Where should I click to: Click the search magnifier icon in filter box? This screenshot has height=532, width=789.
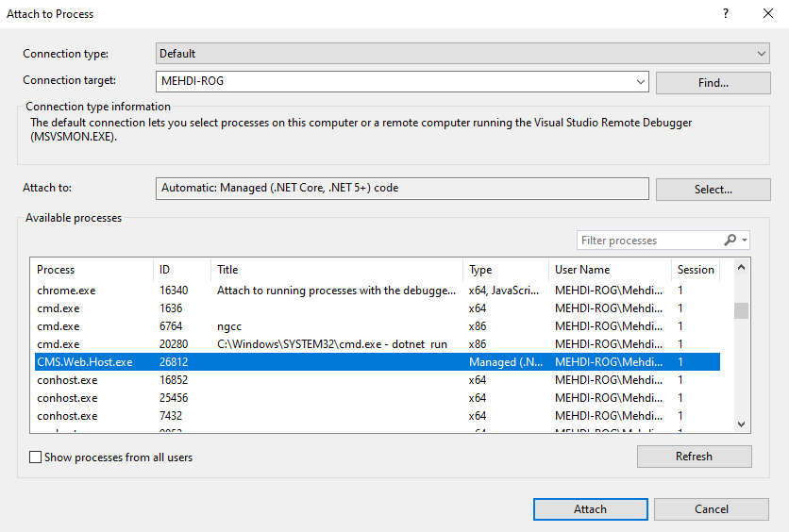coord(730,241)
